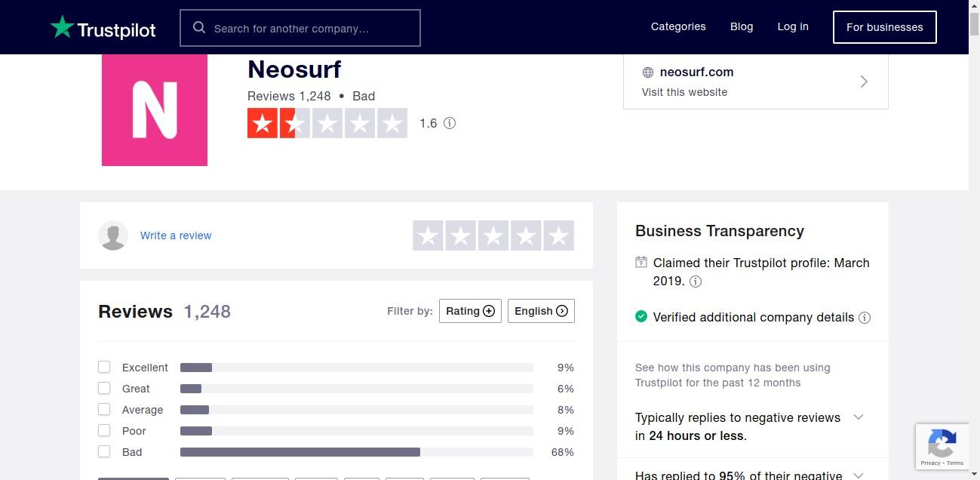Viewport: 980px width, 480px height.
Task: Click the Write a review link
Action: 176,235
